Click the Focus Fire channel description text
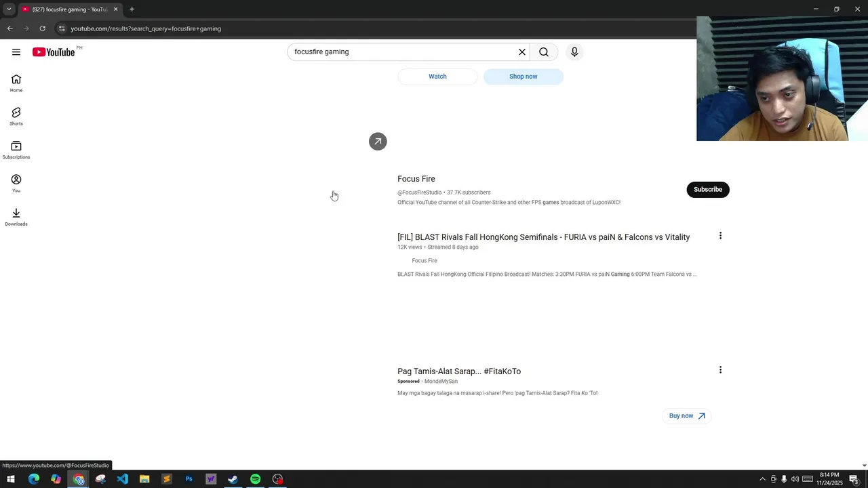 point(509,203)
